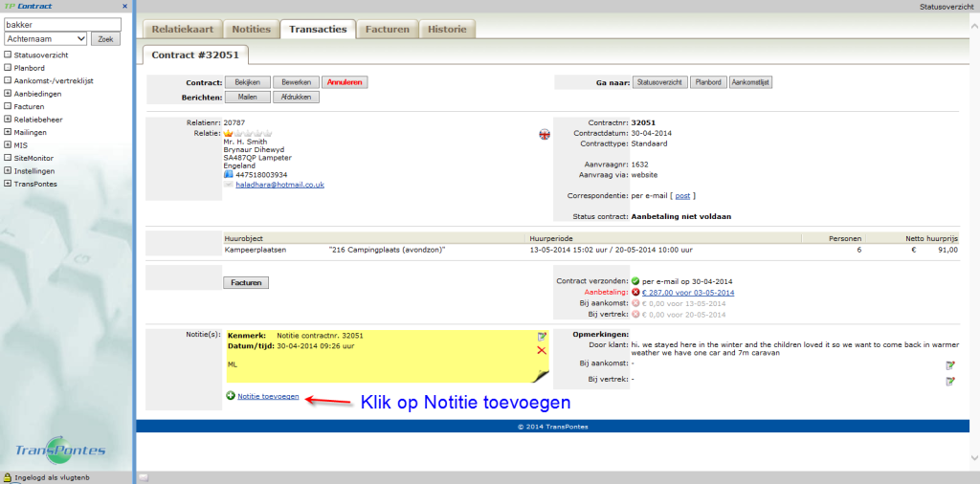Screen dimensions: 980x484
Task: Expand the Aanbiedingen tree node
Action: click(x=9, y=94)
